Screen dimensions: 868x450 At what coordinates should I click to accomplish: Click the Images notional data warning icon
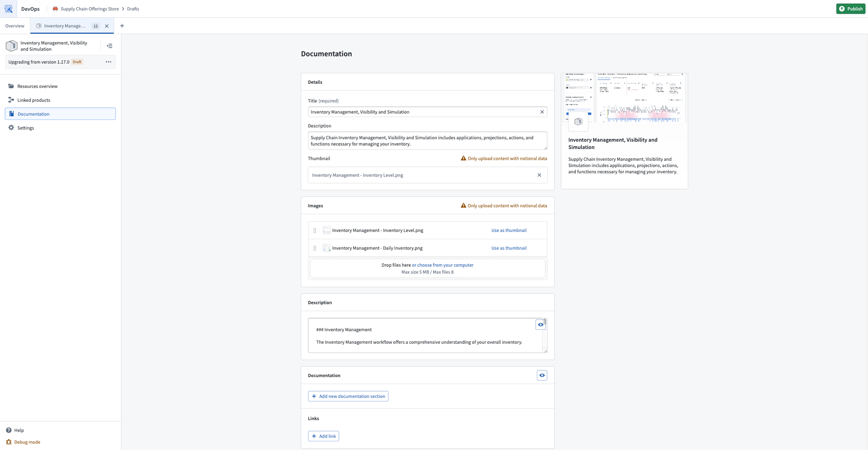[463, 205]
